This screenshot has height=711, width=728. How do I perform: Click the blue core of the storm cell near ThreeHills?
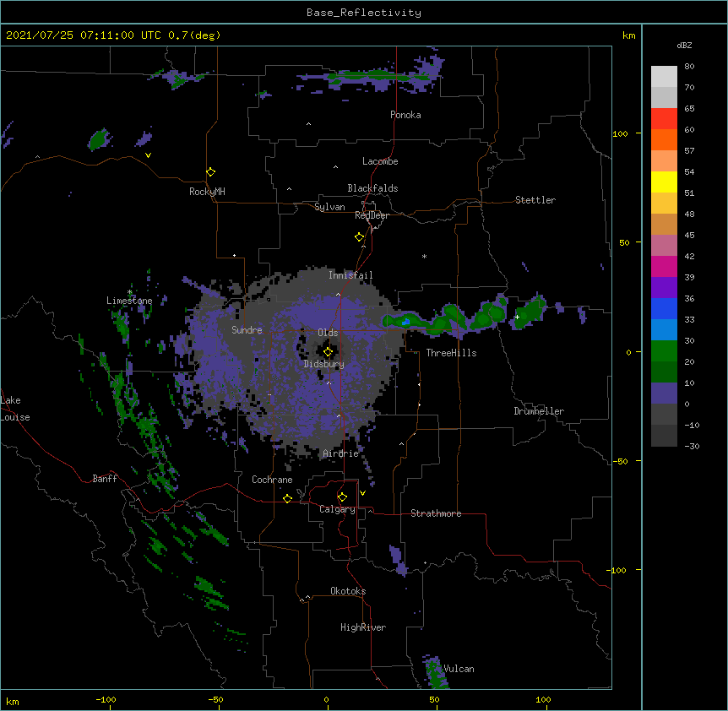[x=405, y=321]
